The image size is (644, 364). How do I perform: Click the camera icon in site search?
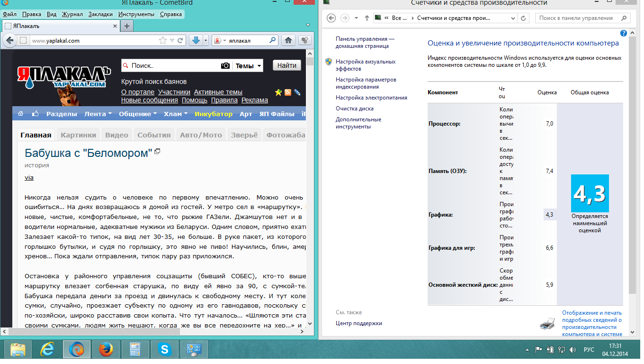pyautogui.click(x=225, y=66)
